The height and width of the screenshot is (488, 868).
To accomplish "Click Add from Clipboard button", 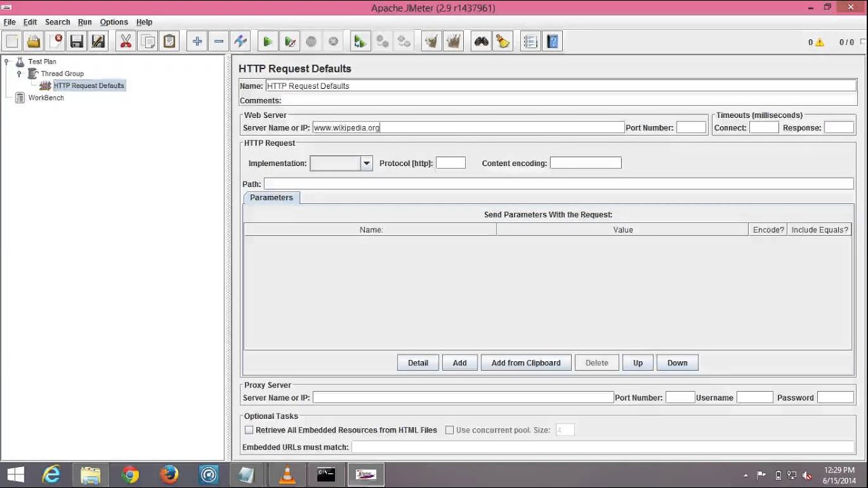I will tap(526, 363).
